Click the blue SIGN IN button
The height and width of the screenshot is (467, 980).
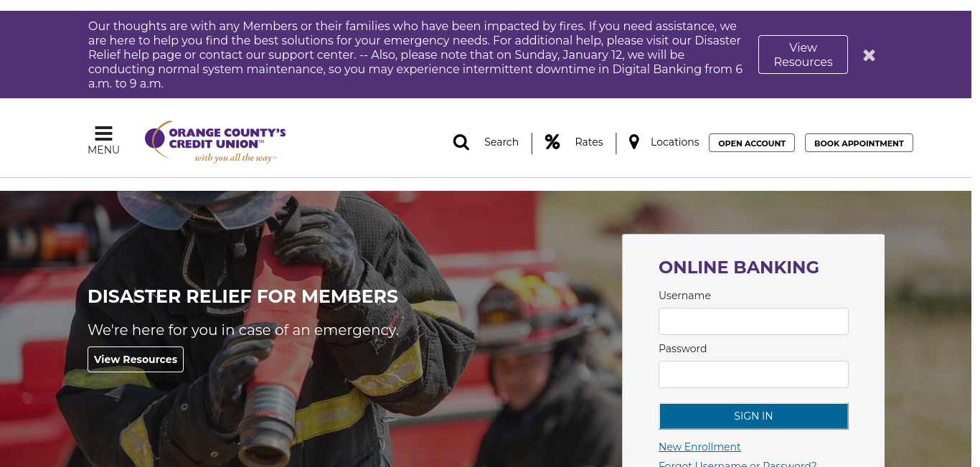click(753, 416)
